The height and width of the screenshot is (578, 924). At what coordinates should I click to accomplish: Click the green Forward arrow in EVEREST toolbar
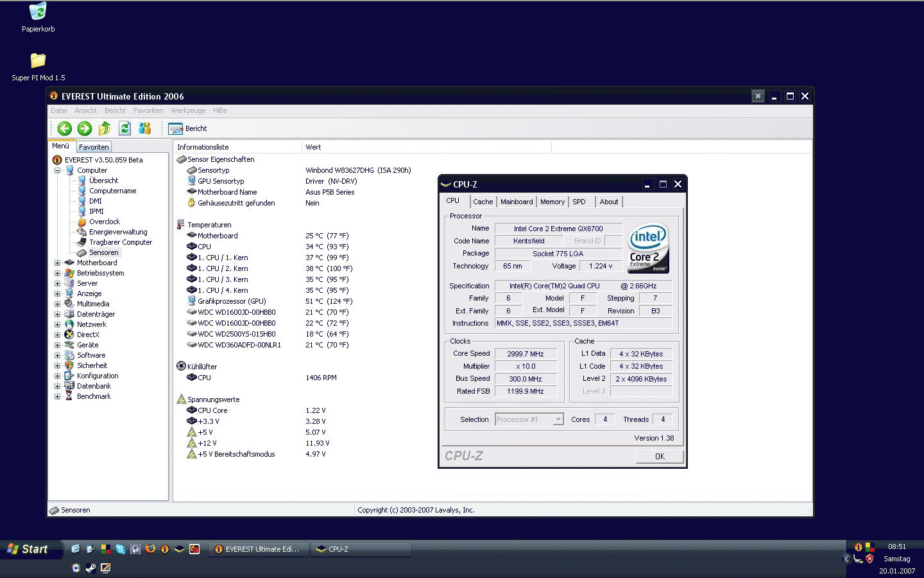tap(85, 128)
